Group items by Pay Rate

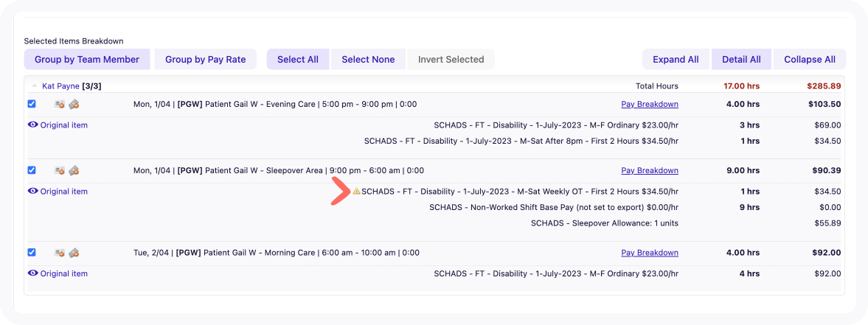(205, 59)
